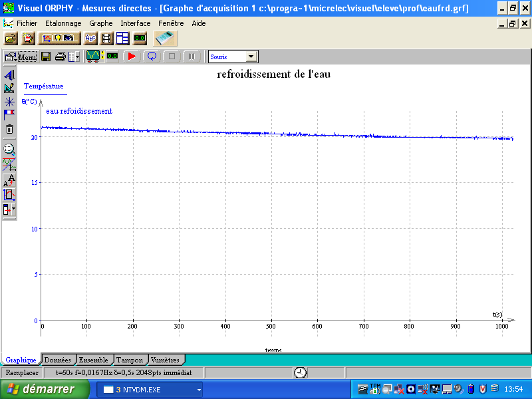Click the new document notepad icon
Viewport: 532px width, 399px height.
[x=28, y=39]
